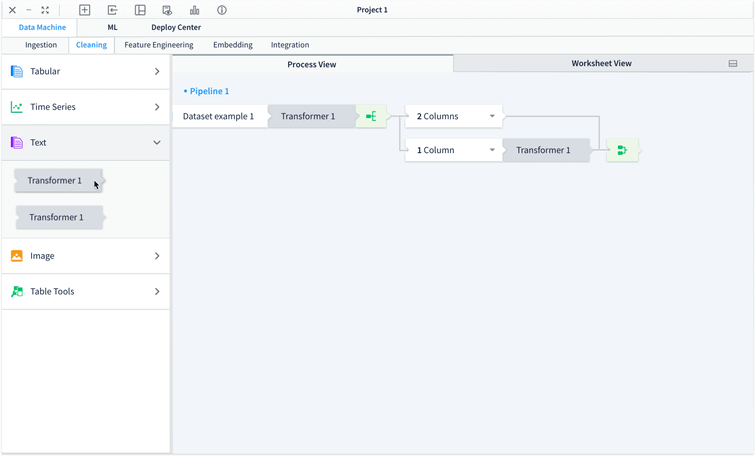This screenshot has height=456, width=755.
Task: Click the fullscreen expand window icon
Action: pyautogui.click(x=45, y=10)
